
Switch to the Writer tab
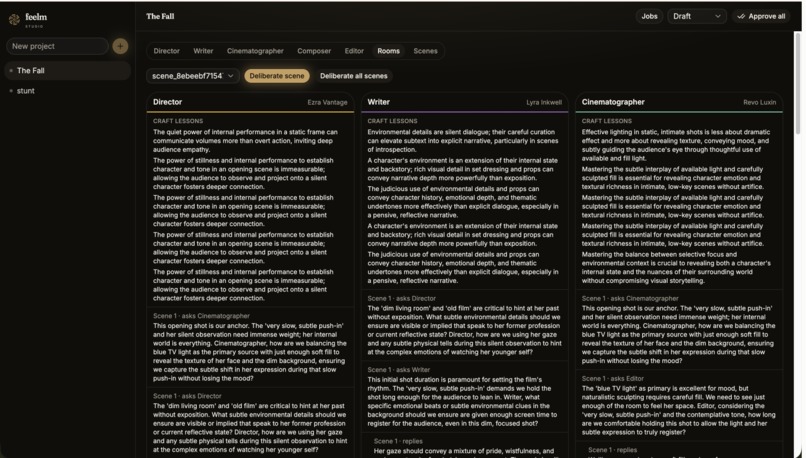[x=203, y=51]
